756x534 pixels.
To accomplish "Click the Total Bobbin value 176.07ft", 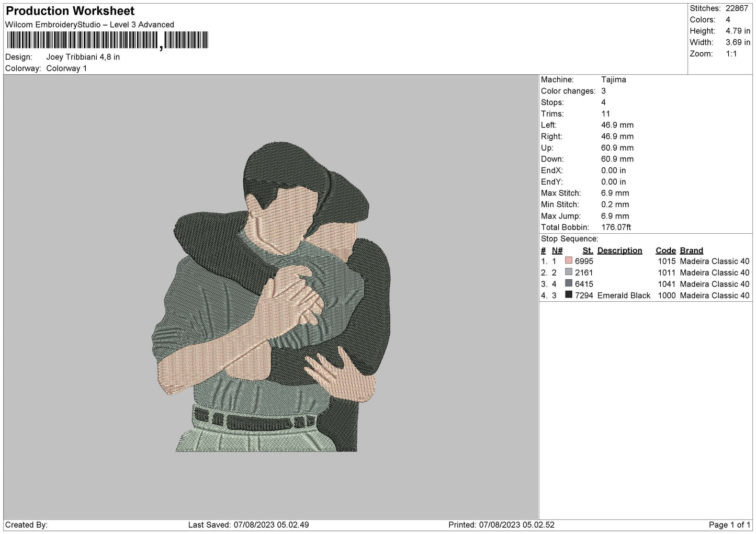I will click(616, 227).
